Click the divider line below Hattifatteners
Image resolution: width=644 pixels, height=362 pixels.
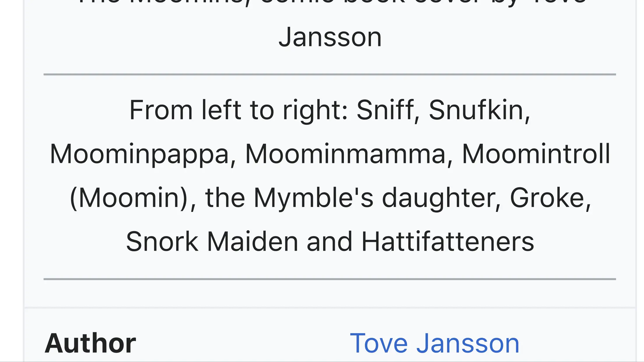coord(330,279)
